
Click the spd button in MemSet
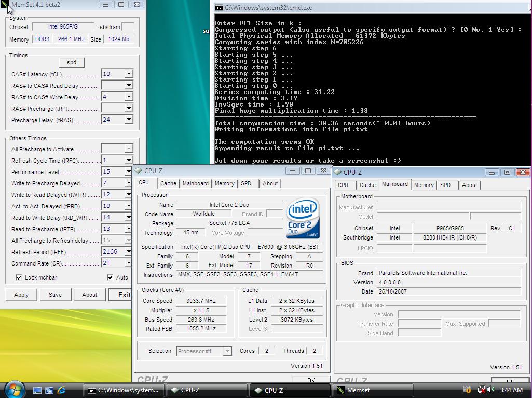point(72,62)
